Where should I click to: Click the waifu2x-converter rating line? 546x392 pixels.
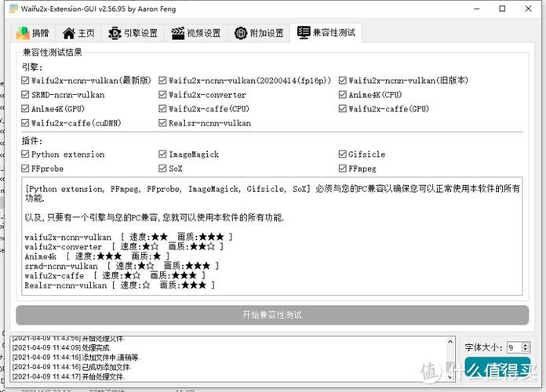click(124, 247)
